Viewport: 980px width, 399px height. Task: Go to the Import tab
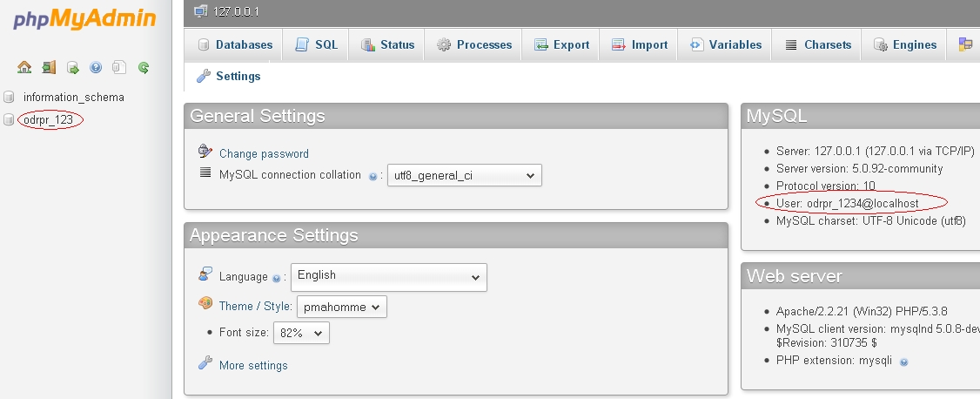tap(639, 45)
